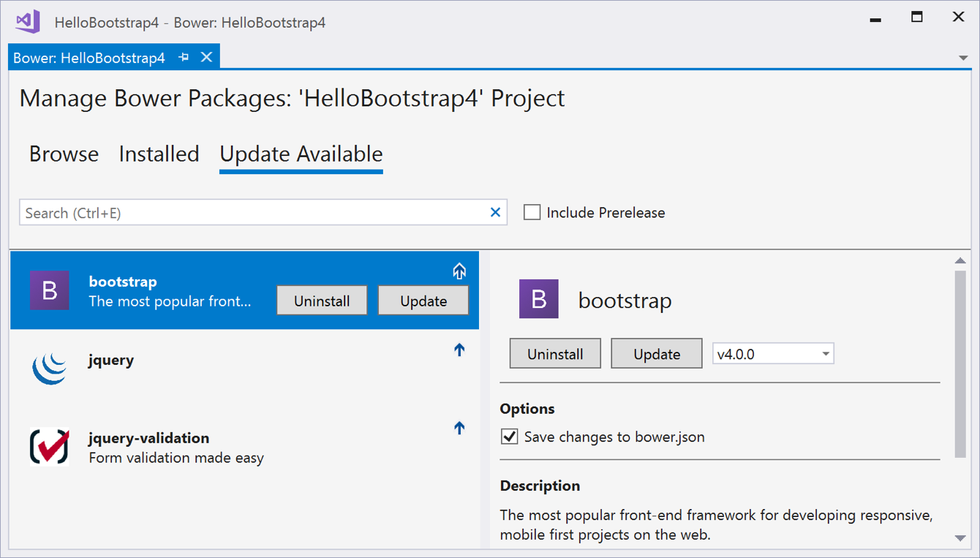The image size is (980, 558).
Task: Click Uninstall in the details pane
Action: [555, 354]
